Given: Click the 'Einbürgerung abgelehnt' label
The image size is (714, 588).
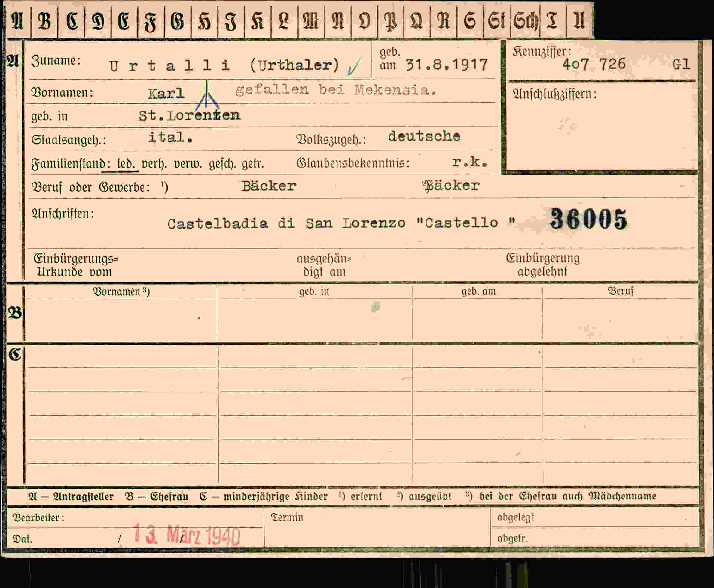Looking at the screenshot, I should [x=543, y=265].
